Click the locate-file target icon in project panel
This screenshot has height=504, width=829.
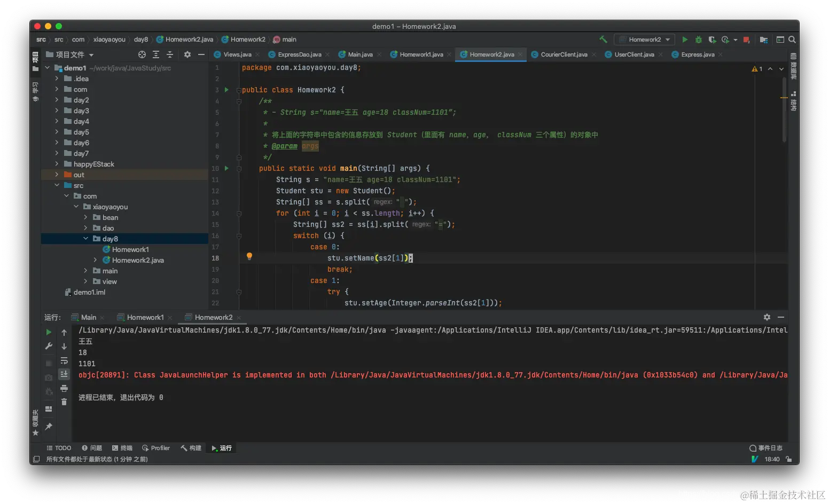(142, 54)
